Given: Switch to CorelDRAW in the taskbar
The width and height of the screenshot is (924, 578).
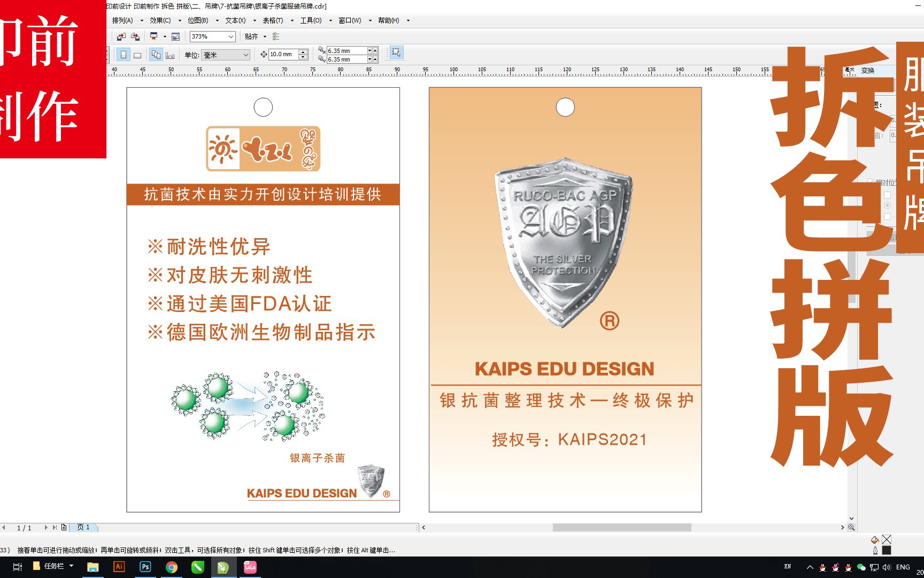Looking at the screenshot, I should tap(224, 567).
